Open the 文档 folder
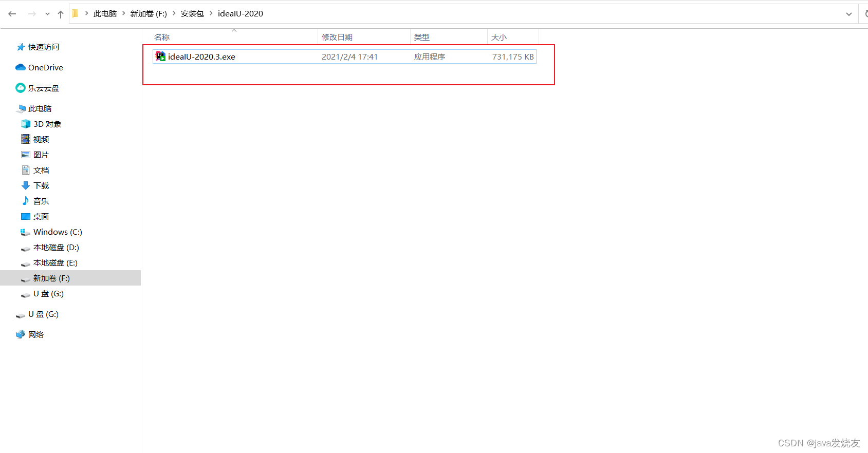The image size is (868, 453). point(41,170)
